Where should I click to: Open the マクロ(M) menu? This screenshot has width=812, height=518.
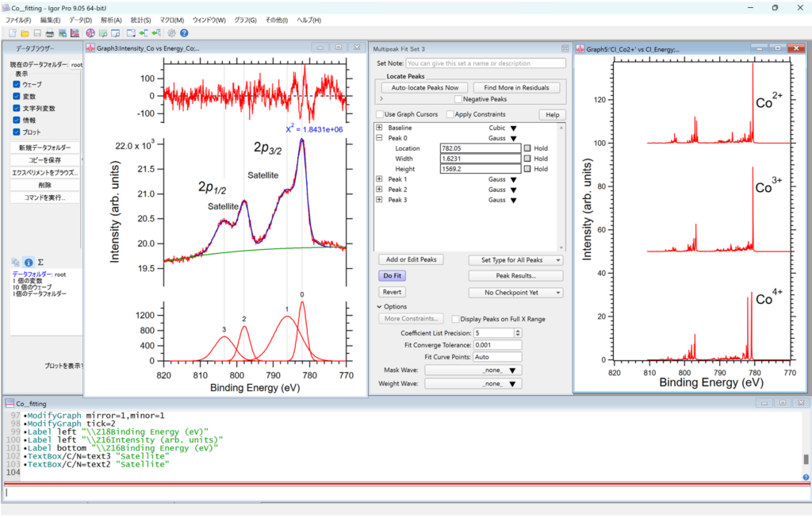tap(171, 20)
